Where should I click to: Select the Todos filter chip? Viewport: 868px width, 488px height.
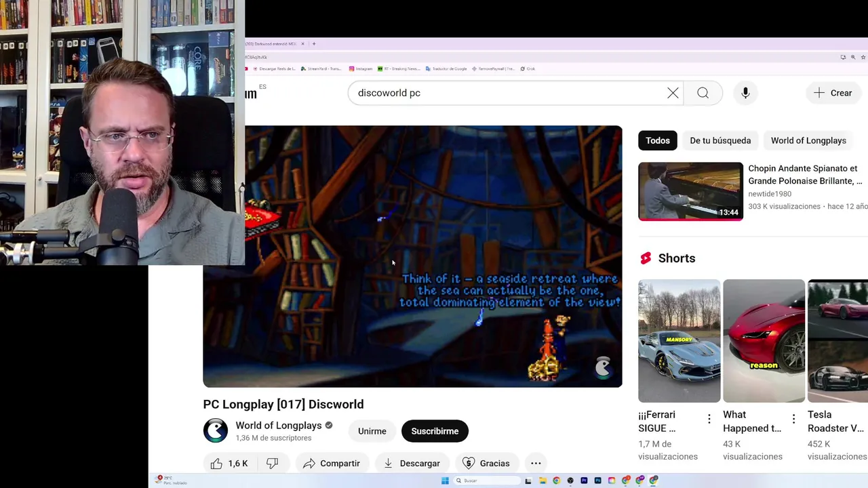(x=657, y=140)
